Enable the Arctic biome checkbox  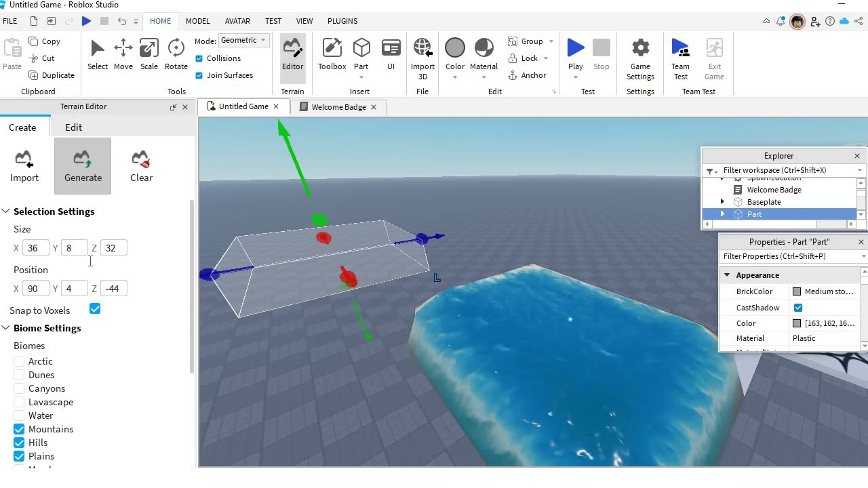tap(19, 361)
